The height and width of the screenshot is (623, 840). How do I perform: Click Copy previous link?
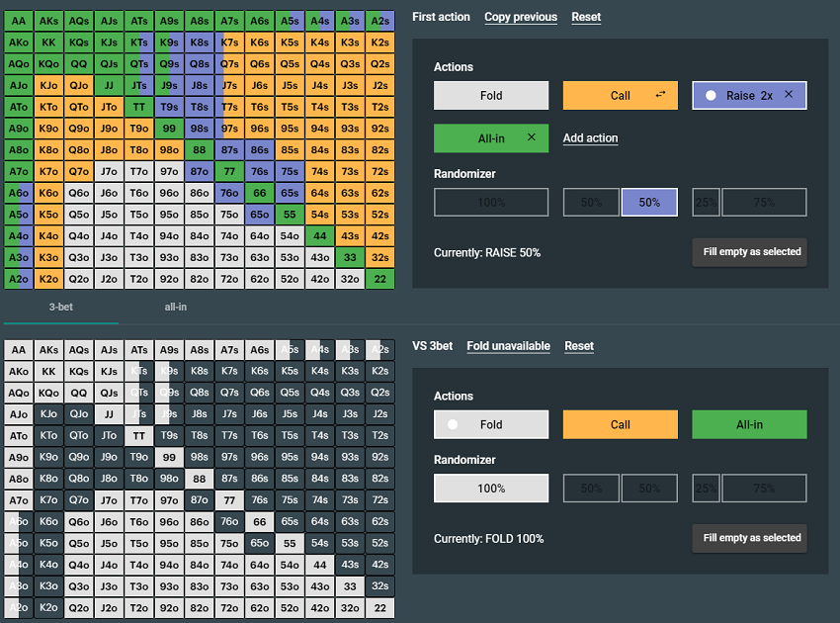point(520,17)
